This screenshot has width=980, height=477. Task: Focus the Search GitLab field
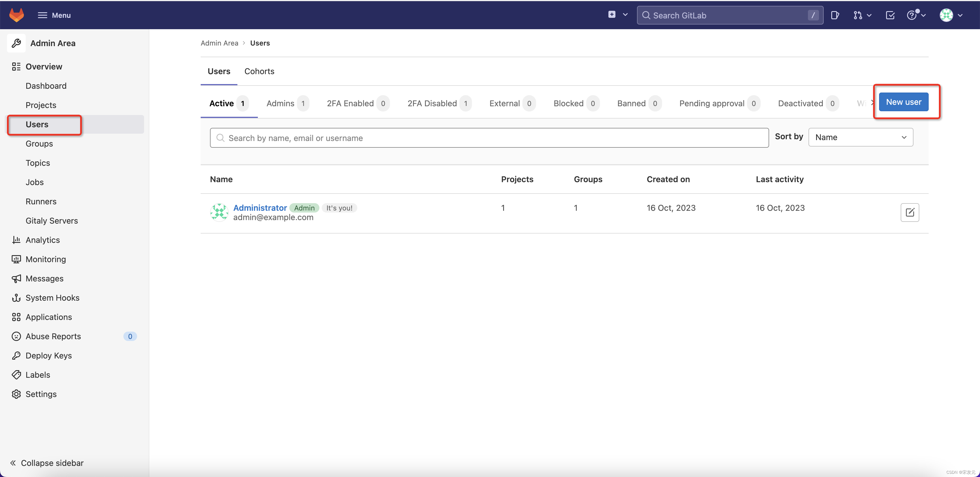click(730, 15)
